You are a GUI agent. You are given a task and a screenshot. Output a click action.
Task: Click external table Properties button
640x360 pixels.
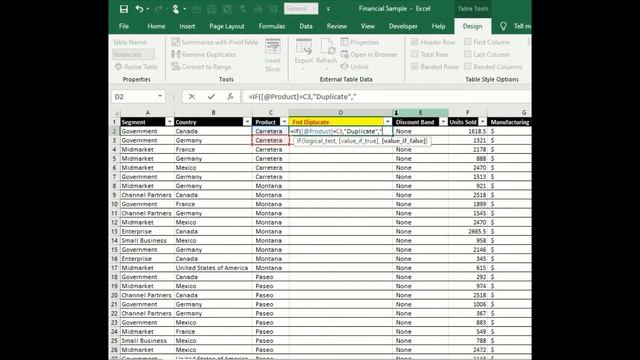(x=360, y=42)
